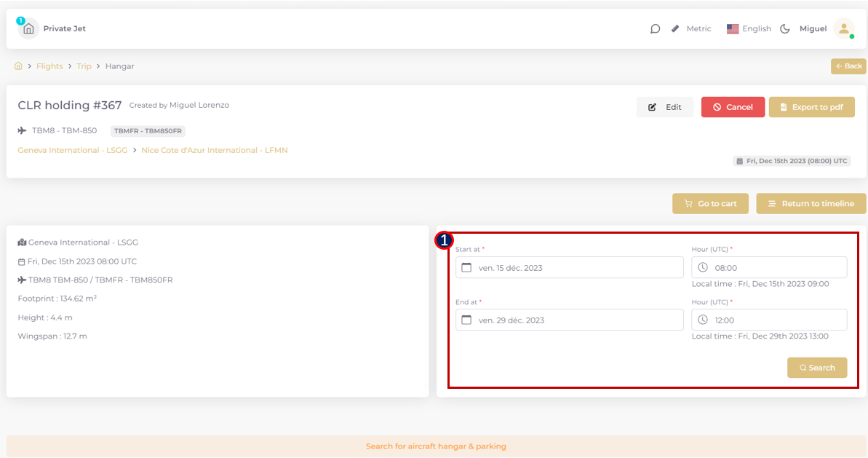Go to Flights breadcrumb
868x458 pixels.
(49, 66)
